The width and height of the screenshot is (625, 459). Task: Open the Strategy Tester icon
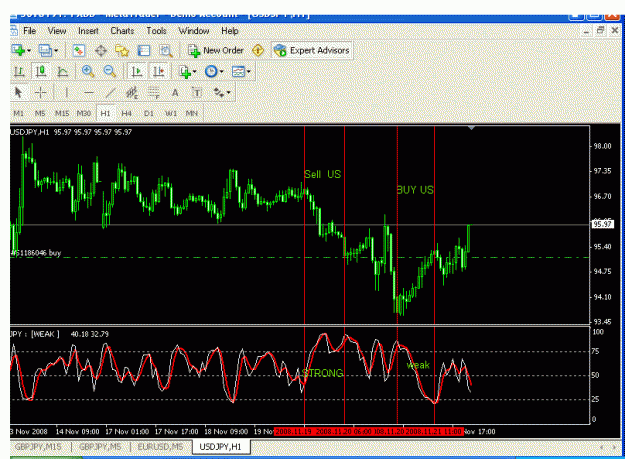[166, 51]
